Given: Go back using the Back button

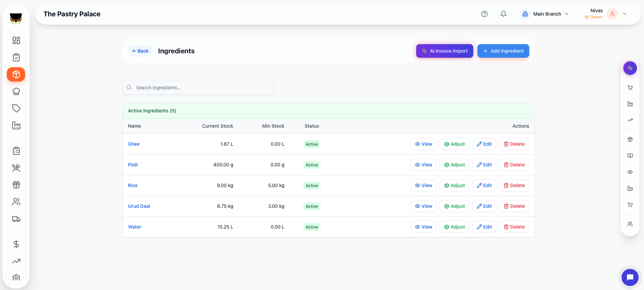Looking at the screenshot, I should click(140, 51).
